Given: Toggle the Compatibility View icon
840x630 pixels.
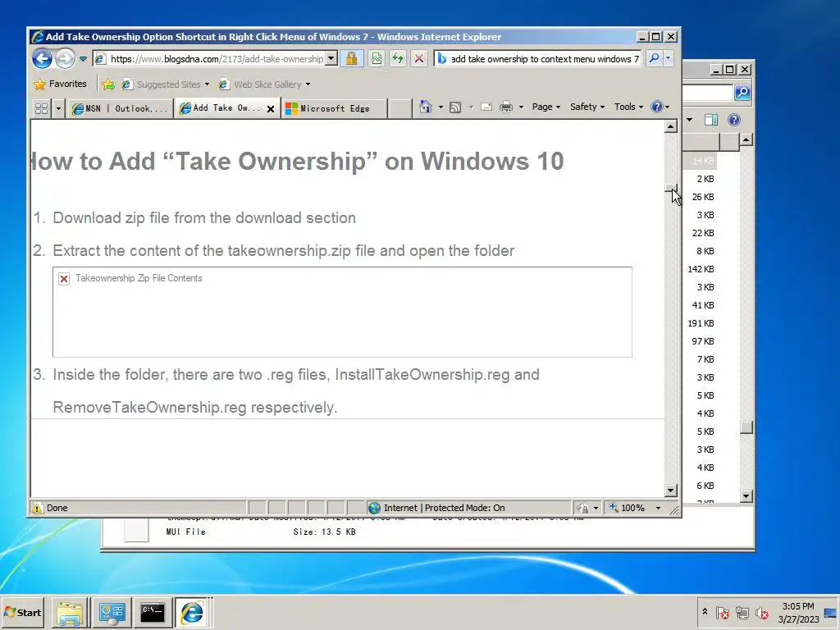Looking at the screenshot, I should (x=377, y=58).
